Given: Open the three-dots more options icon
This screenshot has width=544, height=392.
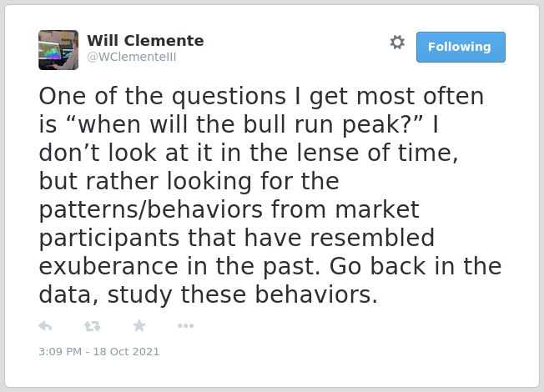Looking at the screenshot, I should 185,326.
